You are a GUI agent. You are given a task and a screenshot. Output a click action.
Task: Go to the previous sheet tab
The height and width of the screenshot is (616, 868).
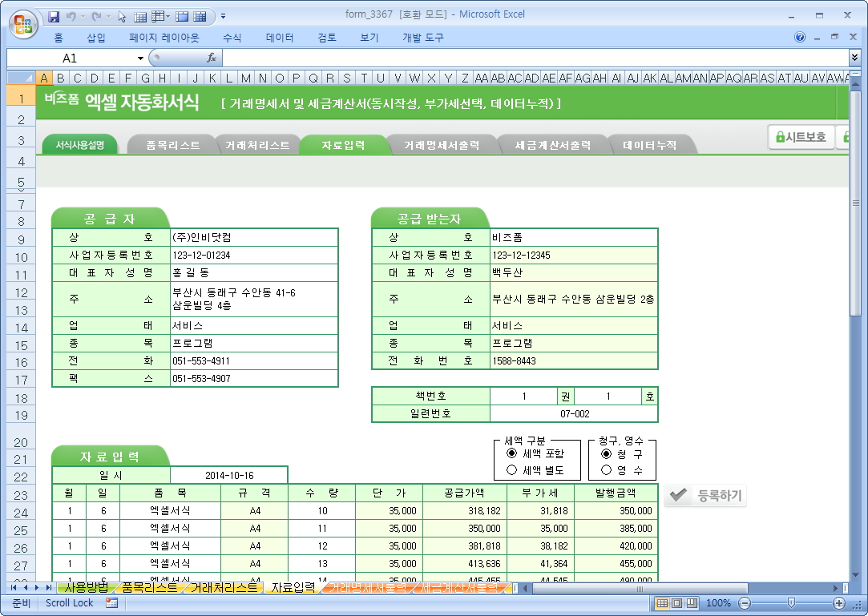pos(26,587)
